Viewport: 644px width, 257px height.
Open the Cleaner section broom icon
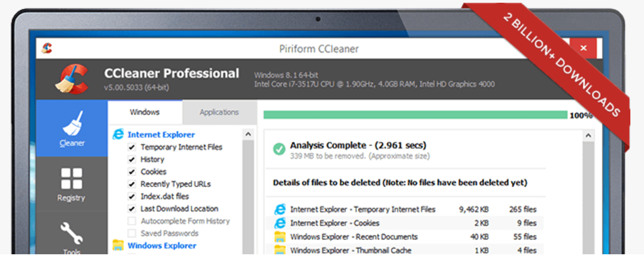pyautogui.click(x=72, y=123)
